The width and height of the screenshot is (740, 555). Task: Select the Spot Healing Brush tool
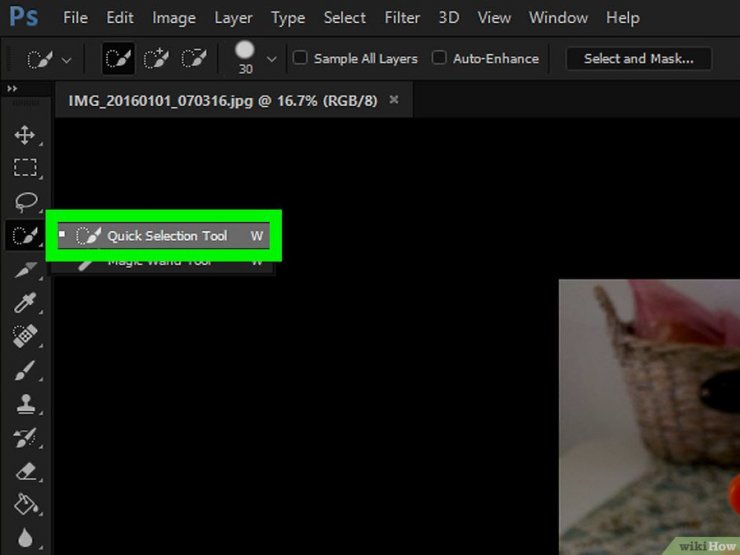click(24, 337)
